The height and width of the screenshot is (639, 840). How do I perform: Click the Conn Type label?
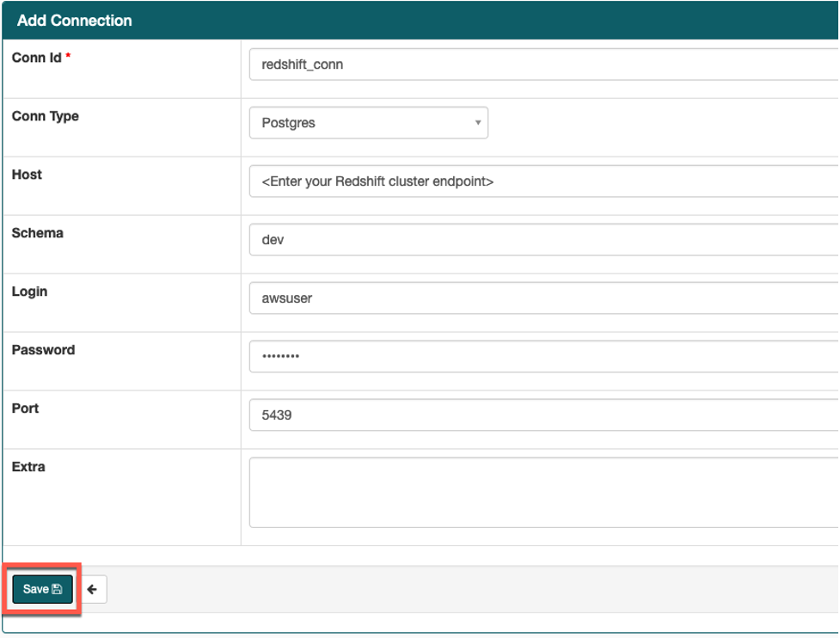pos(45,116)
